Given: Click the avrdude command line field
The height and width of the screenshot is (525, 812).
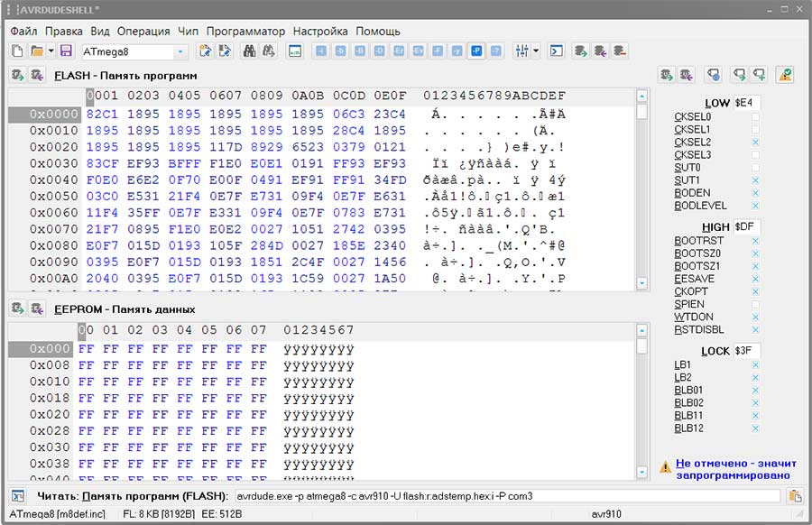Looking at the screenshot, I should 507,496.
